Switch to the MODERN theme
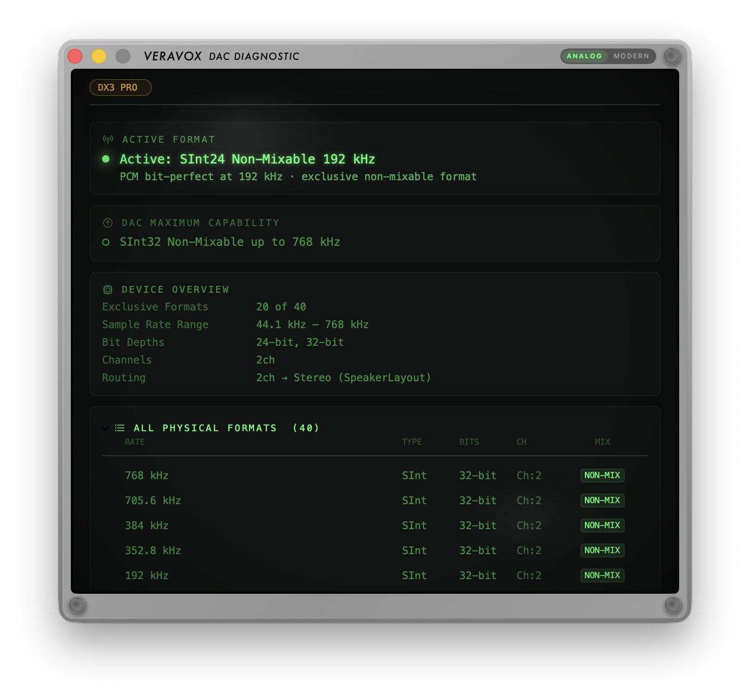Screen dimensions: 750x700 631,56
